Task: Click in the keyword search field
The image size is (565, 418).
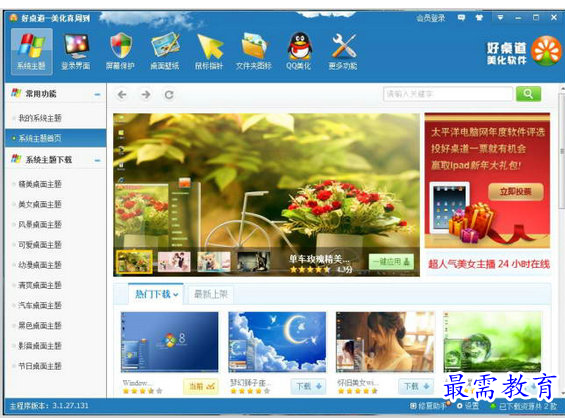Action: click(448, 94)
